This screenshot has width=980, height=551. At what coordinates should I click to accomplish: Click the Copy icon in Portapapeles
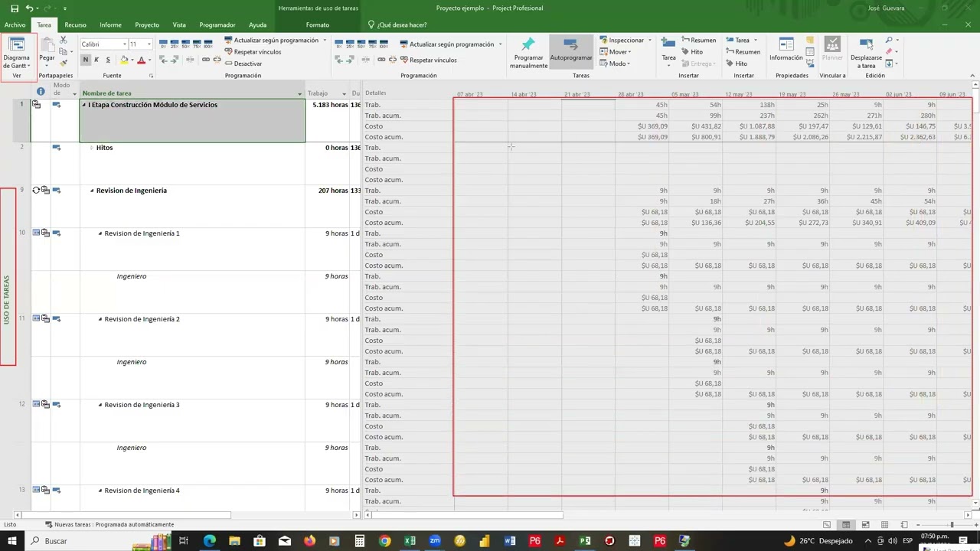64,51
